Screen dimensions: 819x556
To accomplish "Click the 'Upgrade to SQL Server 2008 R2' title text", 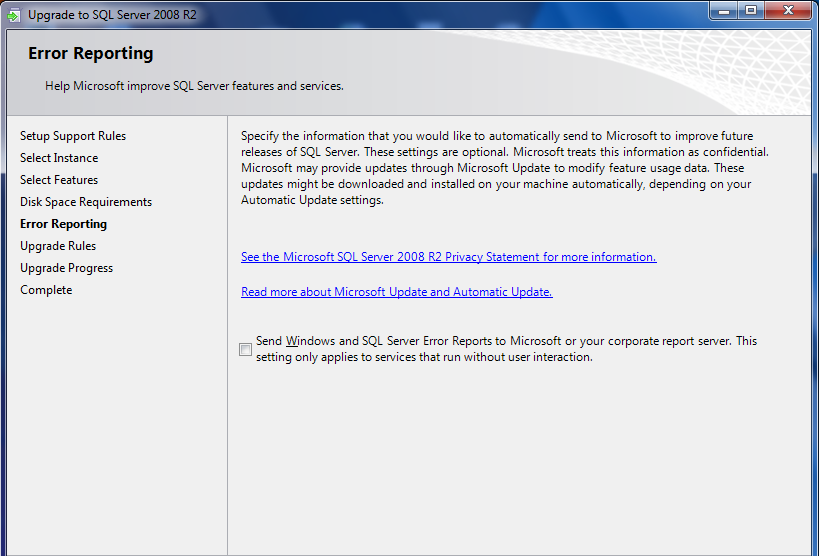I will [112, 15].
